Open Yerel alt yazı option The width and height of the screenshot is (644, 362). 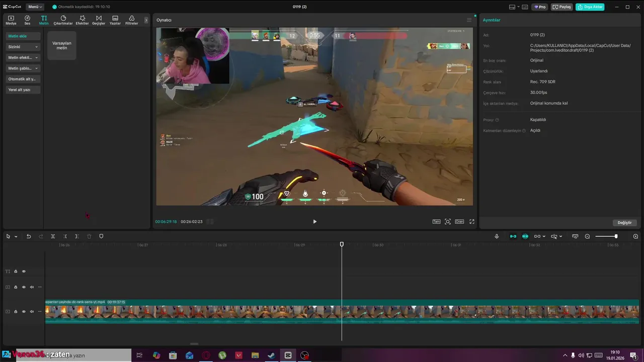point(23,89)
